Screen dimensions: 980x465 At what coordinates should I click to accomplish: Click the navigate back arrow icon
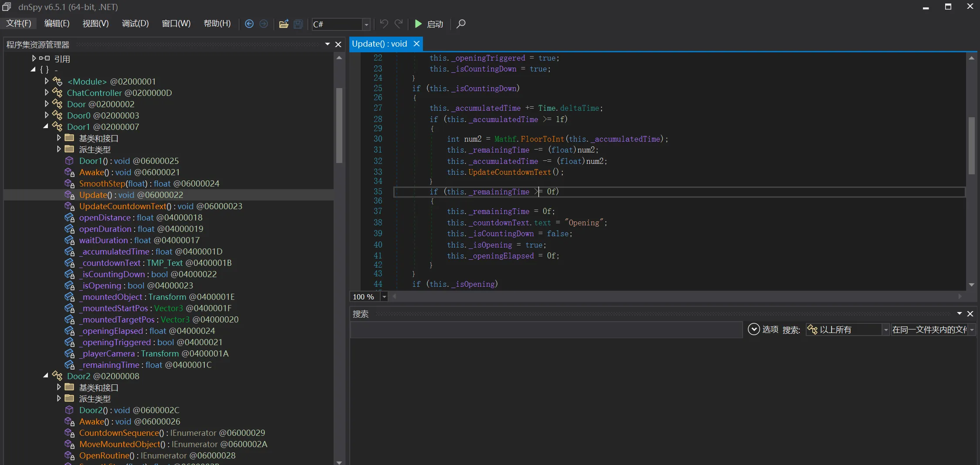pyautogui.click(x=249, y=24)
